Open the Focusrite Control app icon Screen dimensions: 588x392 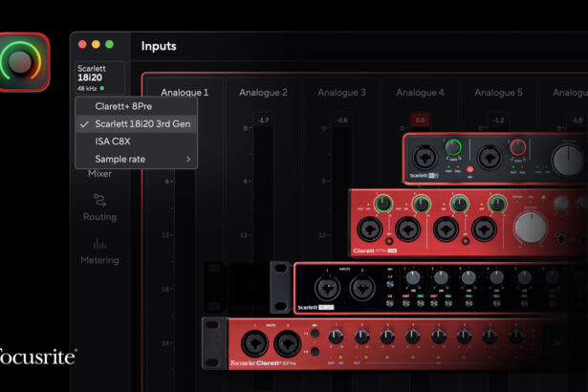click(23, 62)
